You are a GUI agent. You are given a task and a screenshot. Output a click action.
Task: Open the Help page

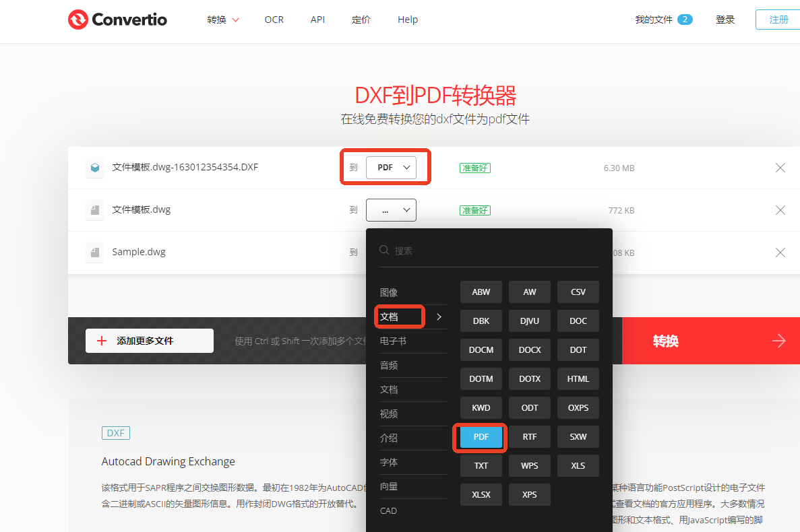pyautogui.click(x=408, y=20)
